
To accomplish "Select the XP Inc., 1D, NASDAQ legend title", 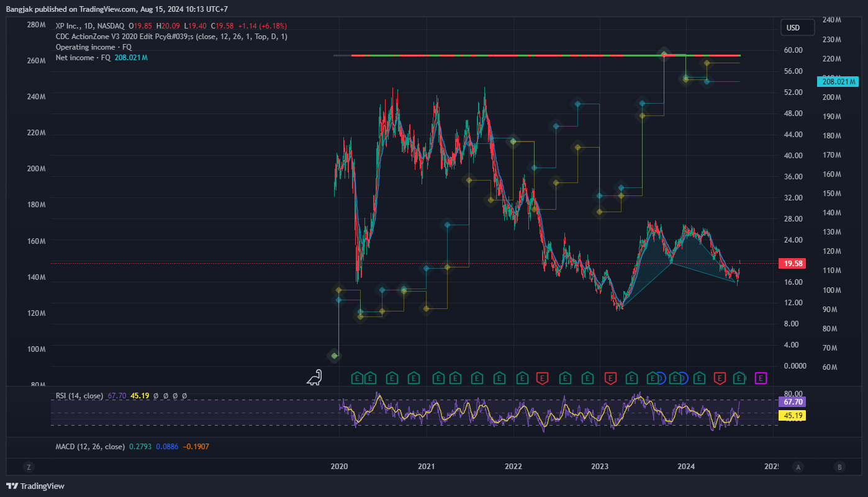I will pyautogui.click(x=89, y=26).
